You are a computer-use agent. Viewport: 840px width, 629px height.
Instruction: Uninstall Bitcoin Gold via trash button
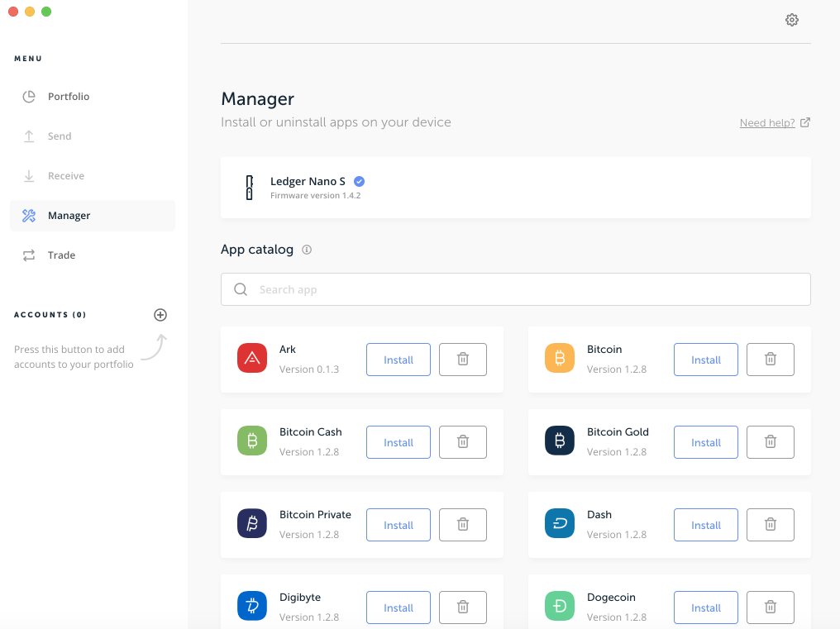point(771,442)
